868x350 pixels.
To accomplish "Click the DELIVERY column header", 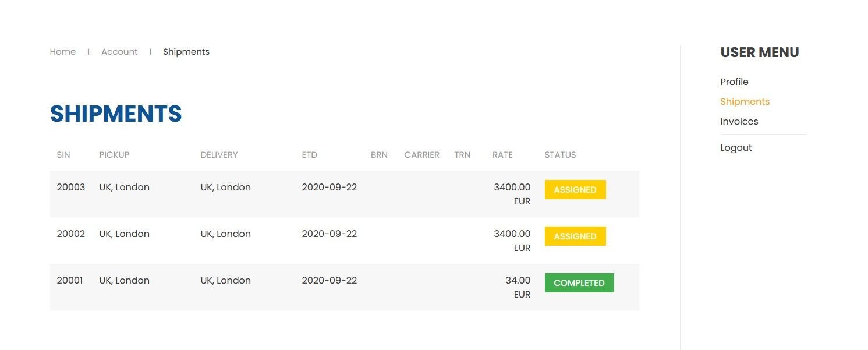I will (219, 155).
